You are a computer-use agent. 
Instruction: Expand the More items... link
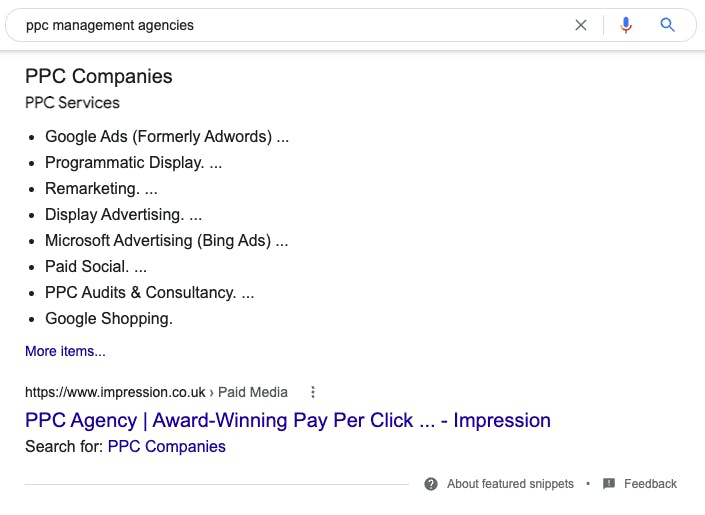point(65,351)
